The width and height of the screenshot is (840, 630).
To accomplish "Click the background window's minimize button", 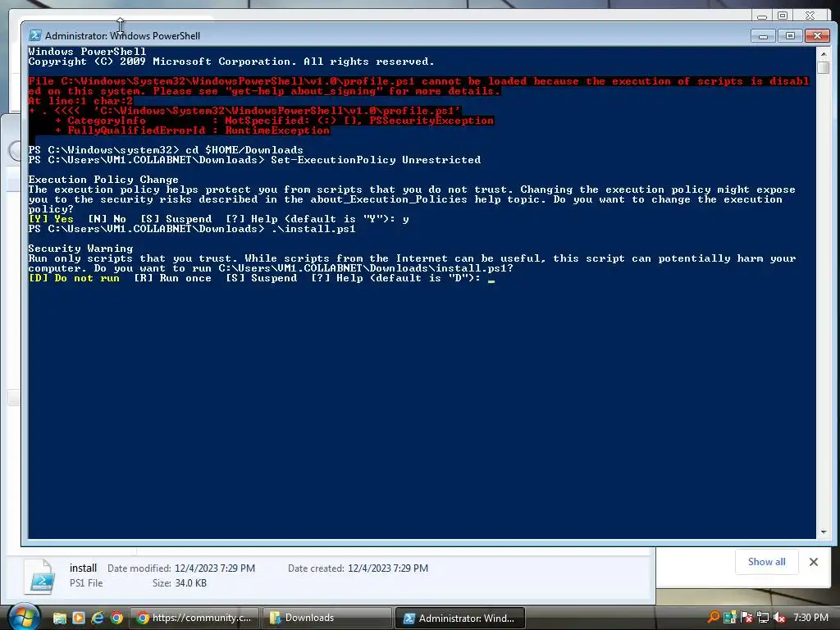I will 762,16.
